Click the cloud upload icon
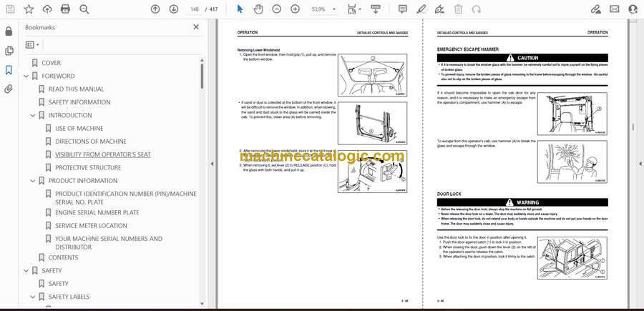This screenshot has width=644, height=311. (x=47, y=9)
